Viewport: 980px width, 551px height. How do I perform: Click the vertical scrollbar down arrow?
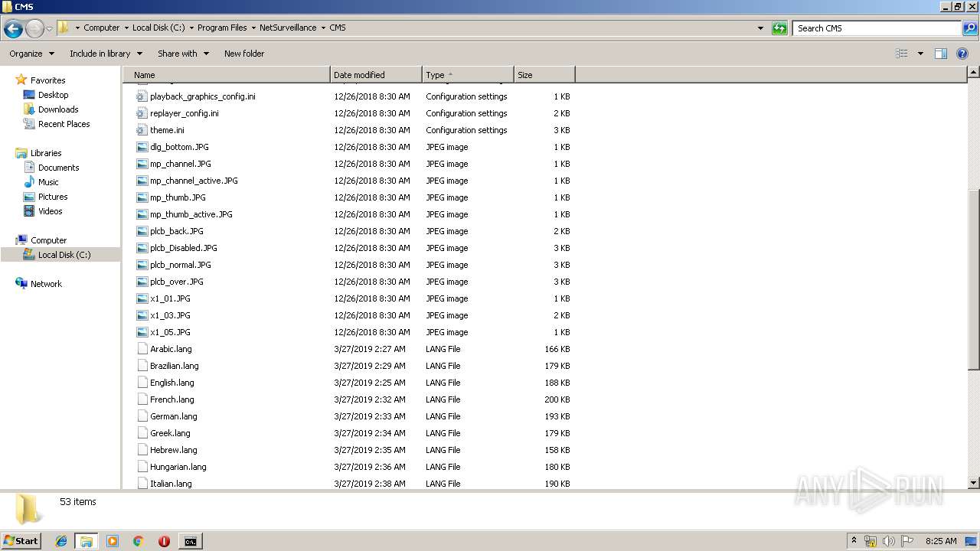point(973,483)
